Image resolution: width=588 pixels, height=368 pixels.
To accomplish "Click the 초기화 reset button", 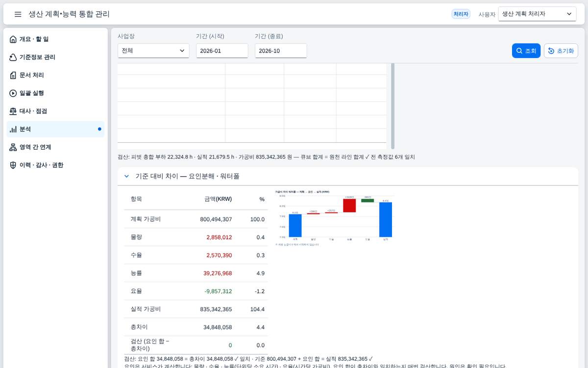I will [561, 51].
